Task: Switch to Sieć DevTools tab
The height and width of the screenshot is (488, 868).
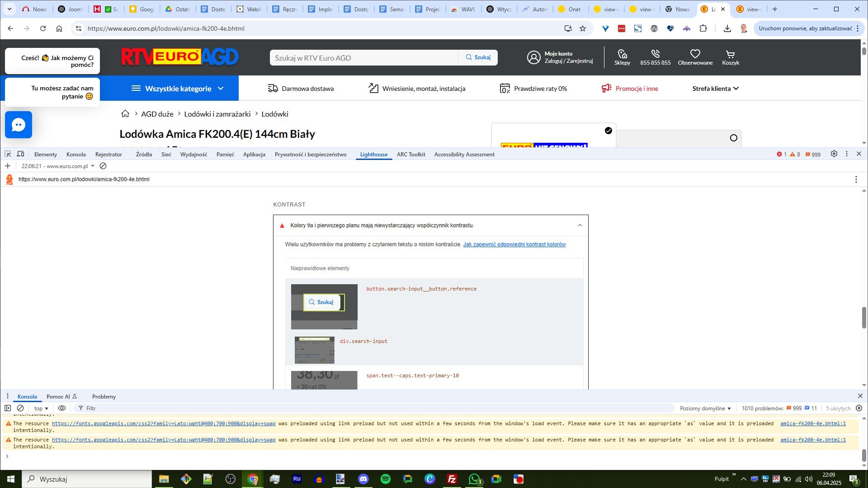Action: [166, 155]
